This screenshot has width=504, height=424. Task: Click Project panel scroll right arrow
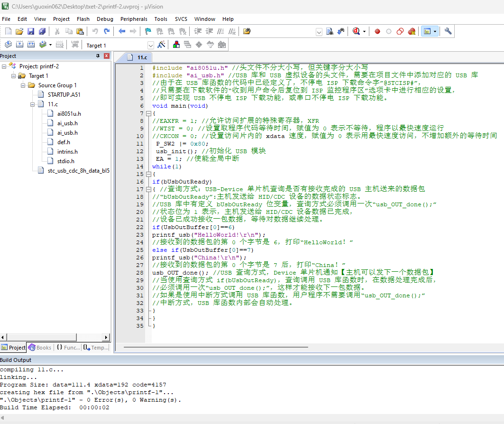click(106, 337)
